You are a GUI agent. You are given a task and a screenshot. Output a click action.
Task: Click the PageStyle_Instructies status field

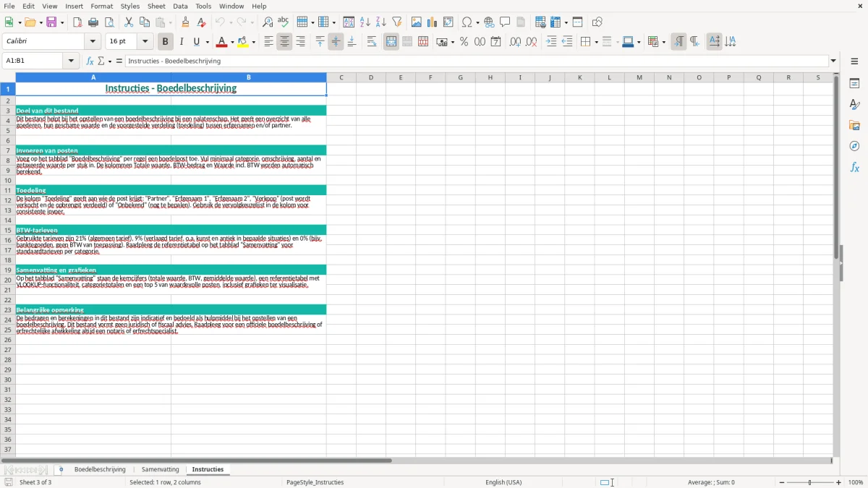(x=315, y=482)
